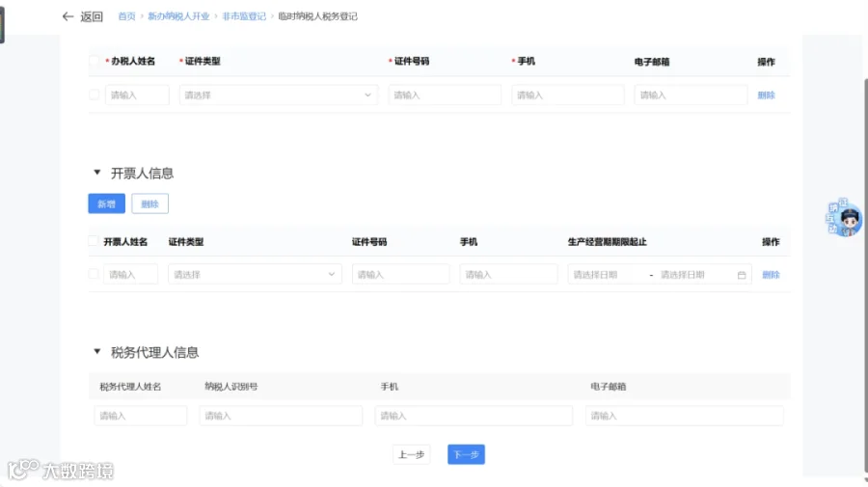This screenshot has height=487, width=868.
Task: Click the 下一步 button
Action: point(466,454)
